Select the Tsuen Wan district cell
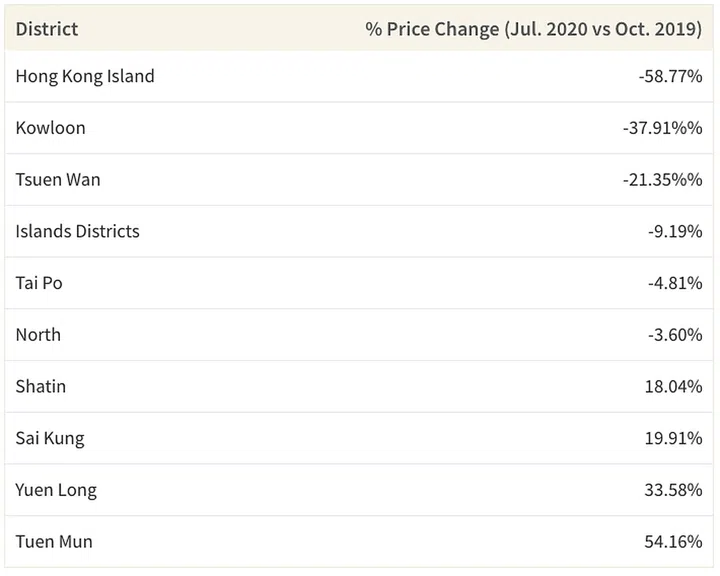This screenshot has height=576, width=720. 58,180
